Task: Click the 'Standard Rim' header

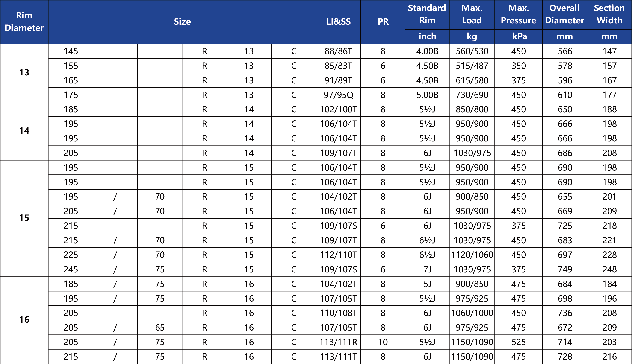Action: [427, 15]
